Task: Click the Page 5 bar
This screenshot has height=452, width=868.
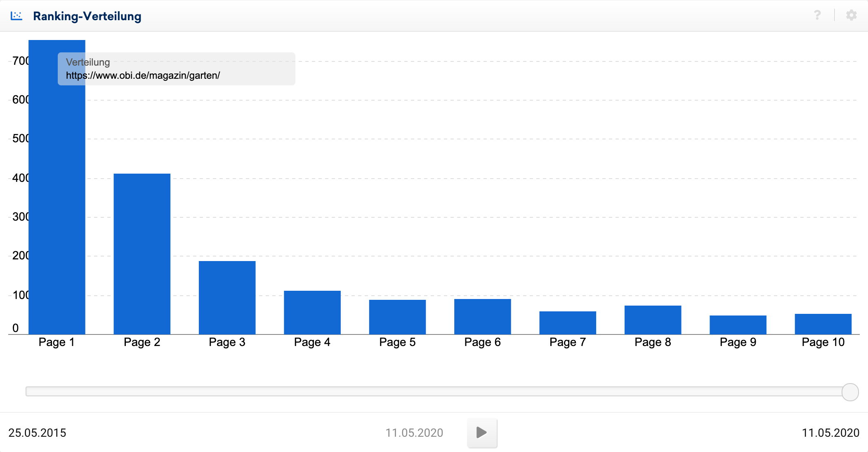Action: [x=397, y=317]
